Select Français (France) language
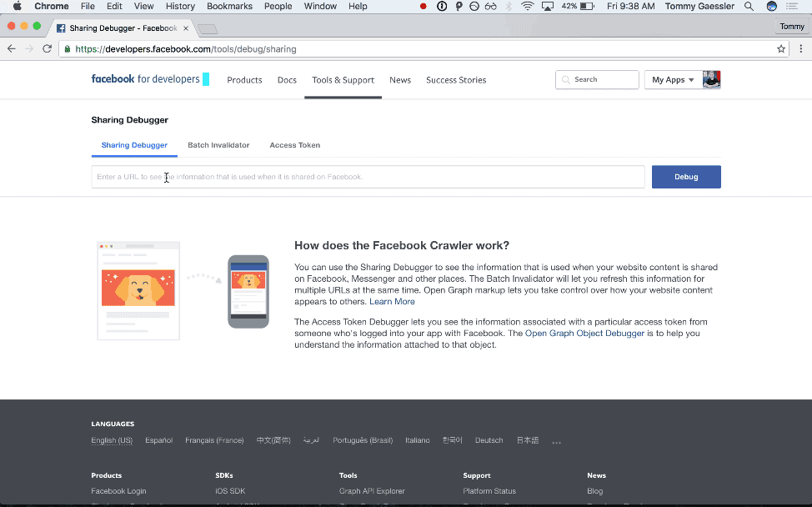The image size is (812, 507). 214,441
